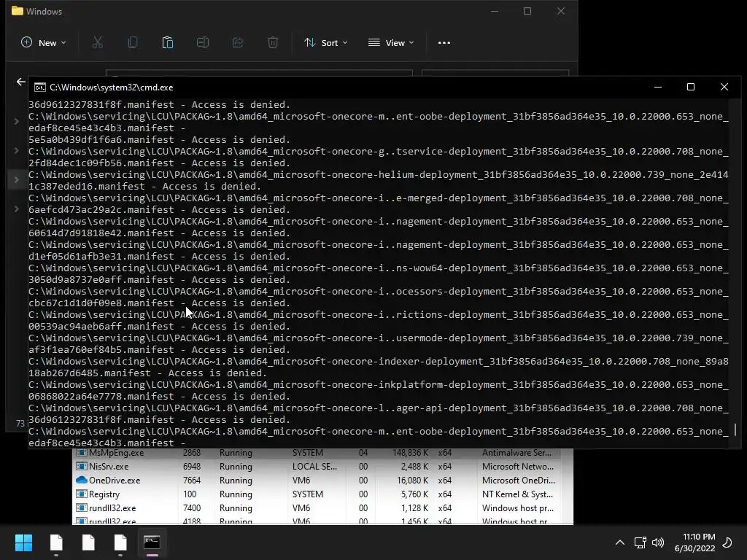The image size is (747, 560).
Task: Show hidden icons chevron in system tray
Action: [x=620, y=542]
